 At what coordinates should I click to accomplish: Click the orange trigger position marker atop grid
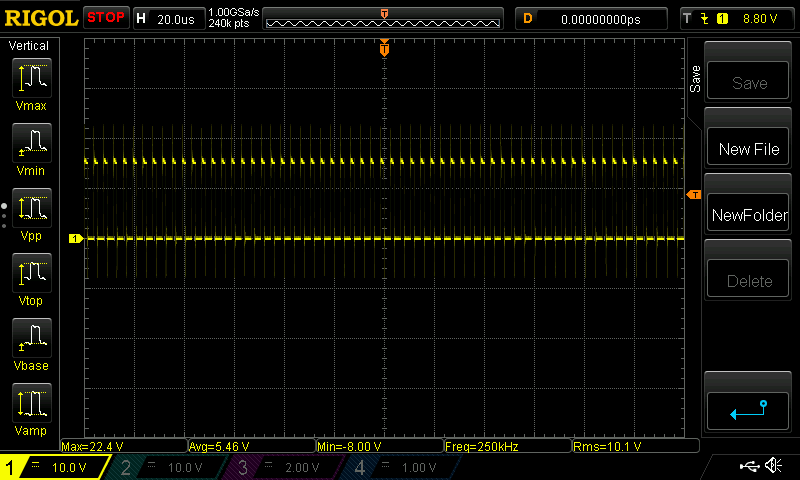384,48
